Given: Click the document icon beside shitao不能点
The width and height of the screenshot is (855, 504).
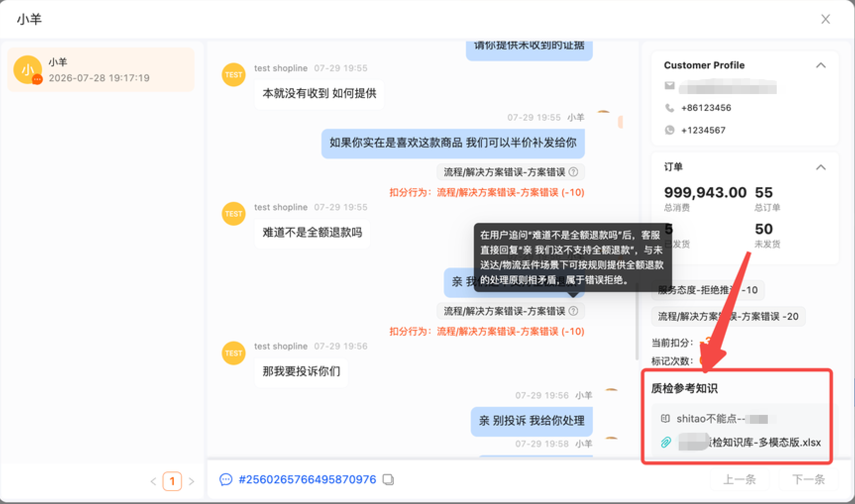Looking at the screenshot, I should tap(665, 419).
